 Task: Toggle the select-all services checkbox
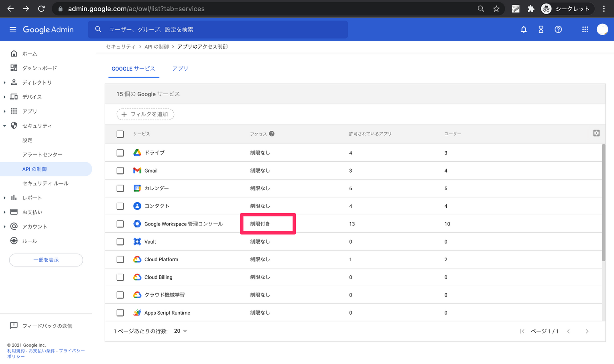(120, 134)
